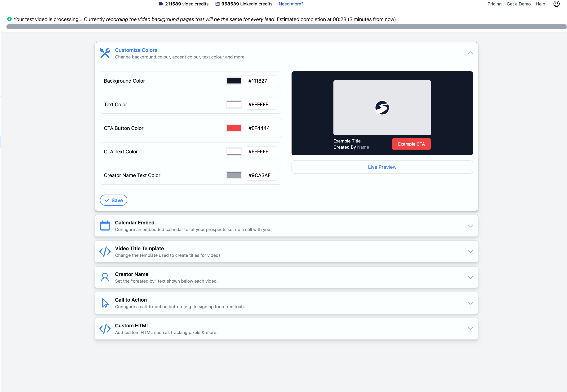Open Get a Demo

pyautogui.click(x=518, y=4)
